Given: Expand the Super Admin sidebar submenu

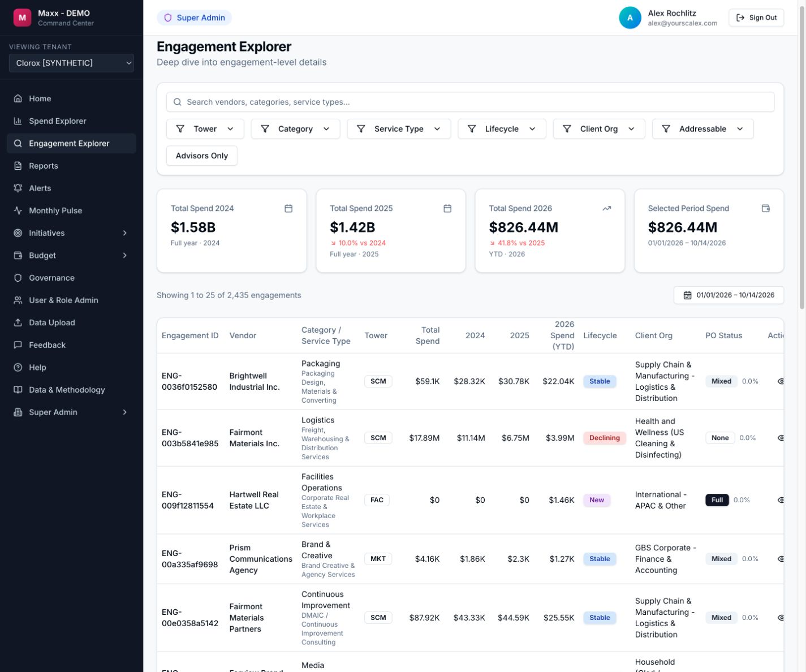Looking at the screenshot, I should (71, 412).
